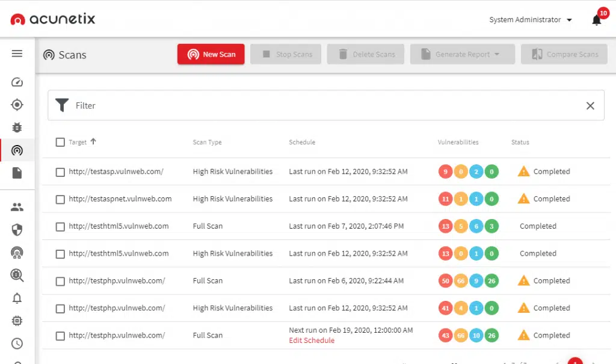
Task: Click the New Scan button
Action: coord(211,54)
